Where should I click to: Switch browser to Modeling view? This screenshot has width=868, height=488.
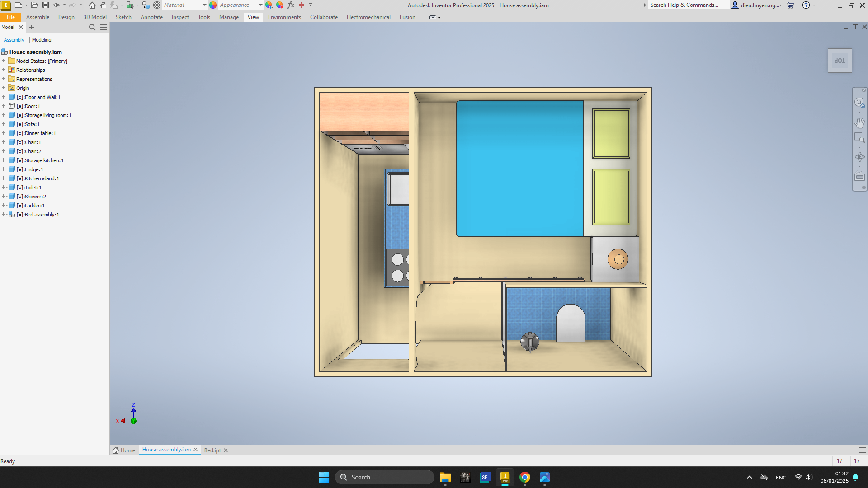click(x=42, y=40)
